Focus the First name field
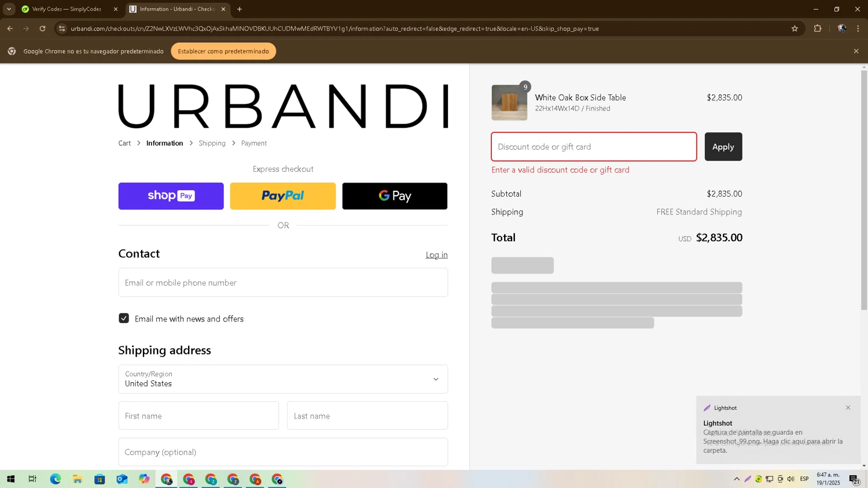Viewport: 868px width, 488px height. point(198,416)
